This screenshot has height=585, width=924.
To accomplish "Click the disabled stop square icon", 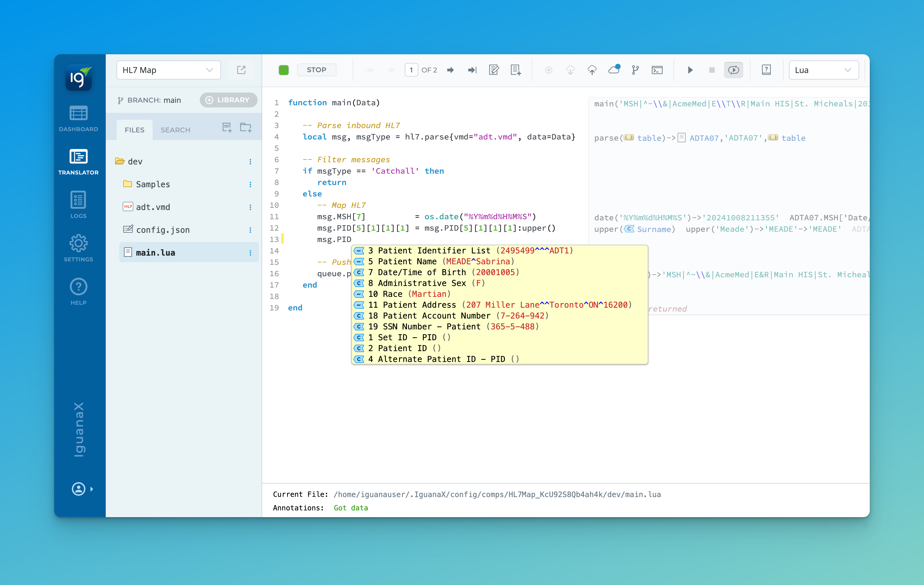I will point(712,70).
